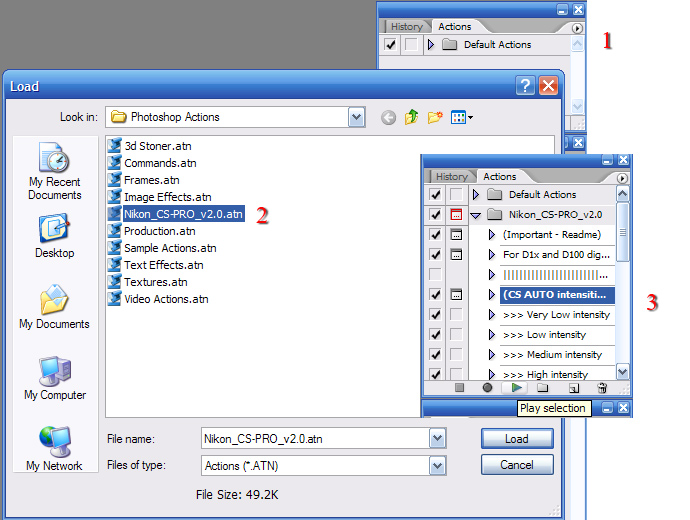
Task: Select the (CS AUTO intensiti... action
Action: pyautogui.click(x=557, y=294)
